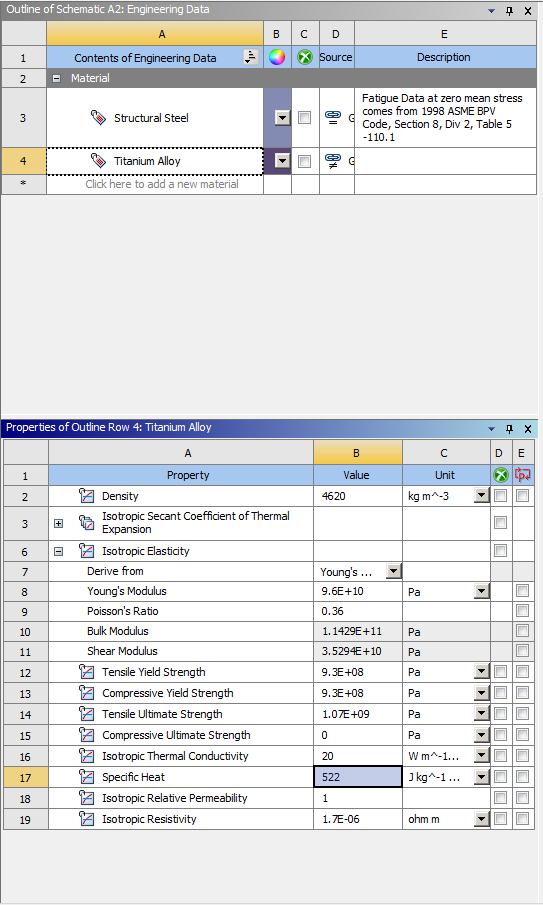Screen dimensions: 543x905
Task: Click the red parameterize icon in Properties column E header
Action: (523, 475)
